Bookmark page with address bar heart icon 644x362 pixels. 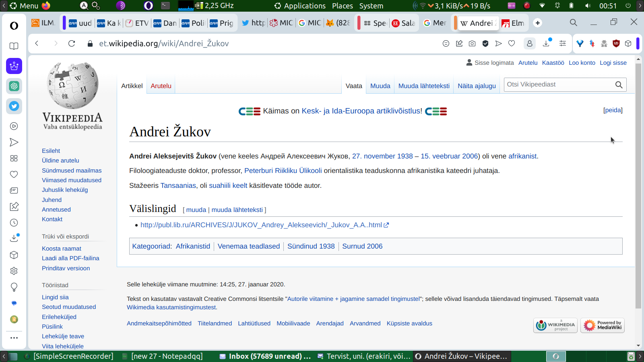pyautogui.click(x=512, y=43)
